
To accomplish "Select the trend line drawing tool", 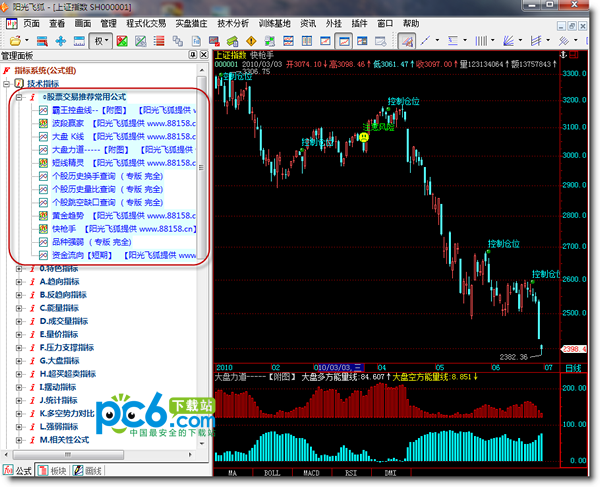I will click(x=425, y=41).
